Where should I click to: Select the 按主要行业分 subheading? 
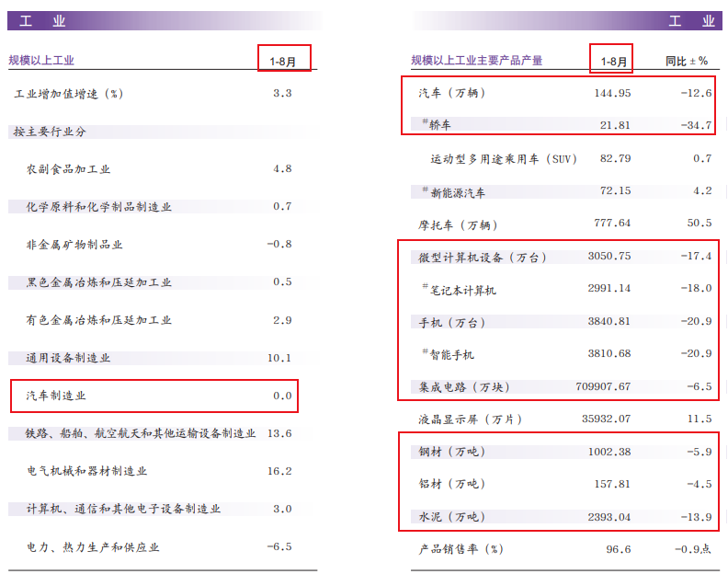[50, 132]
